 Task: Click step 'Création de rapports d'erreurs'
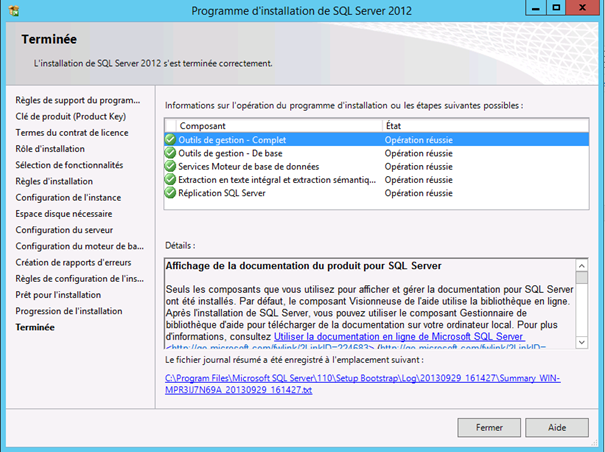(x=73, y=262)
